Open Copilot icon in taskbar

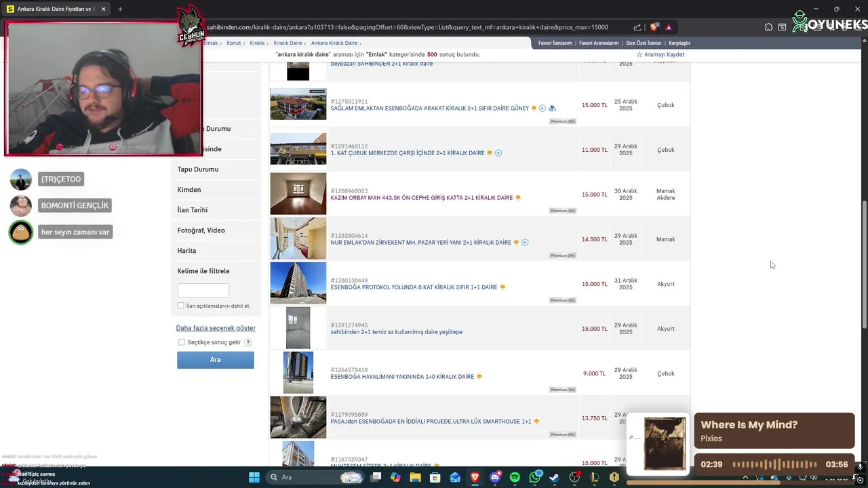tap(395, 477)
